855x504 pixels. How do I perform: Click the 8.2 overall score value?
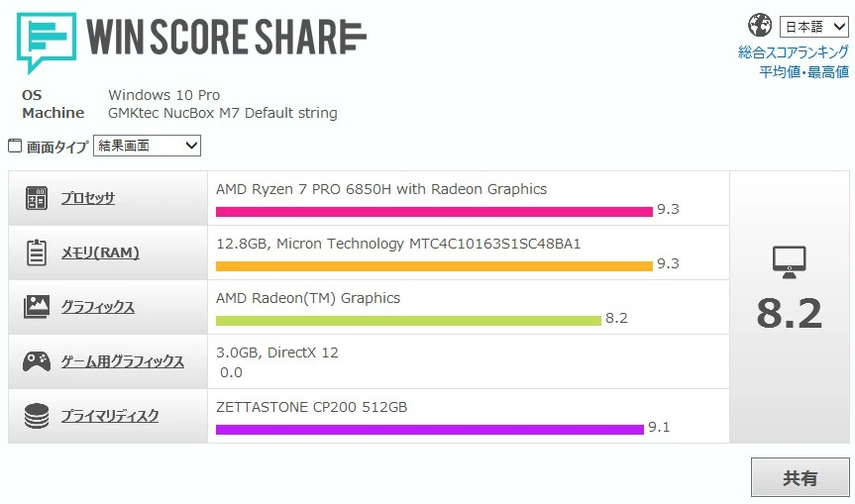pos(789,313)
